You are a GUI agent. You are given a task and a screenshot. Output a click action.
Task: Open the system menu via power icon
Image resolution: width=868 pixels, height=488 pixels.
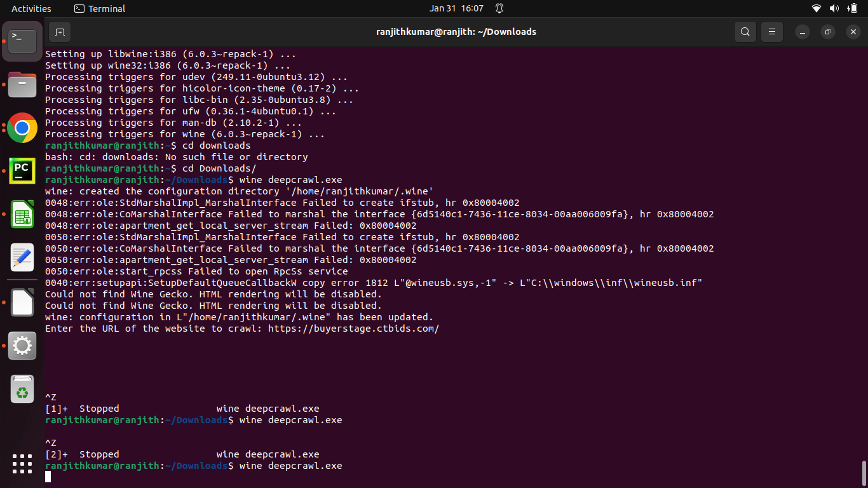point(852,8)
